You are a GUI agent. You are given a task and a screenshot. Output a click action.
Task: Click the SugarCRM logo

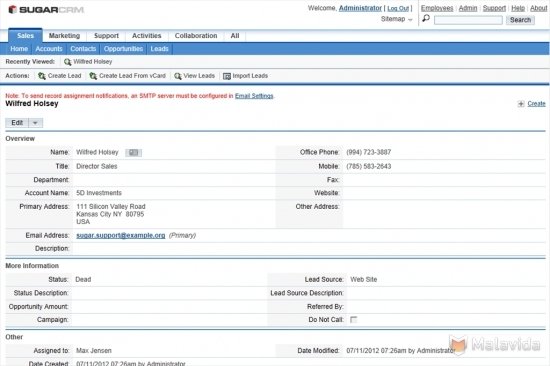click(x=46, y=9)
